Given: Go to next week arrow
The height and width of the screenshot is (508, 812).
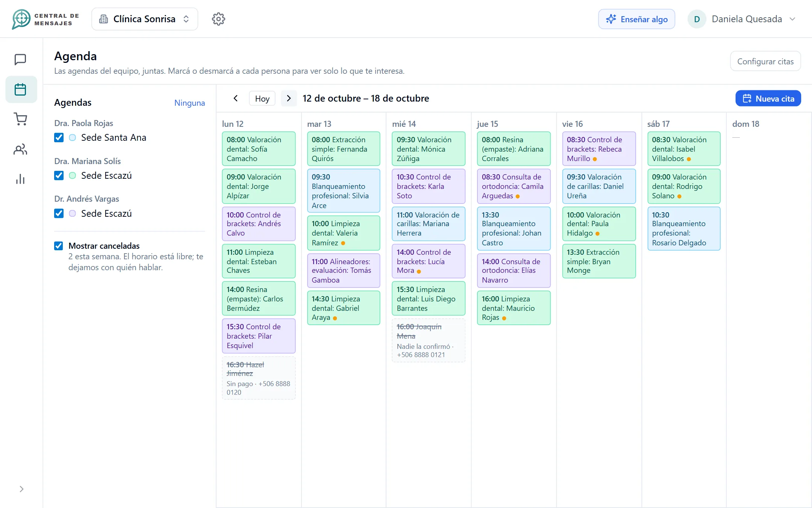Looking at the screenshot, I should [x=289, y=98].
